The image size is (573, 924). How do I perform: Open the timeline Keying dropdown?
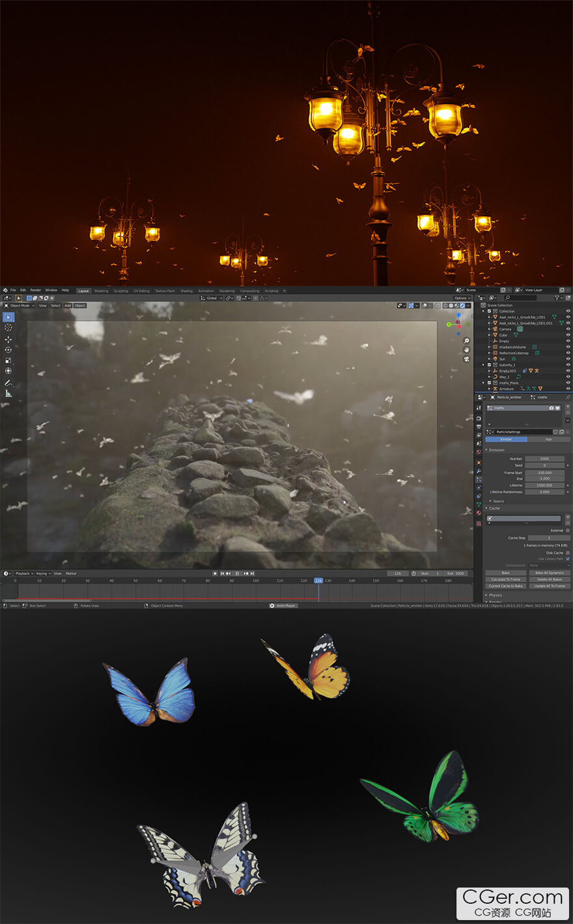coord(43,573)
